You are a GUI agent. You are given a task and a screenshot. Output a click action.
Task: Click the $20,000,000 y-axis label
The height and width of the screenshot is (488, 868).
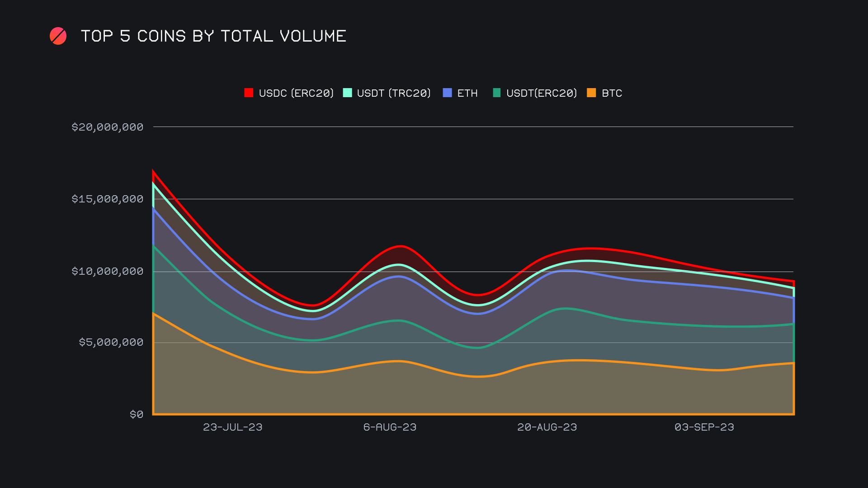108,127
